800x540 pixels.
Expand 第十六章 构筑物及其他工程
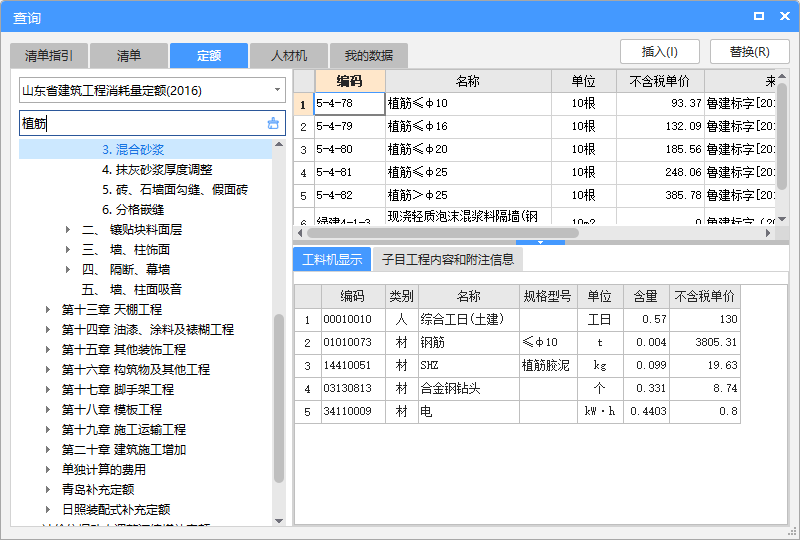(x=48, y=370)
